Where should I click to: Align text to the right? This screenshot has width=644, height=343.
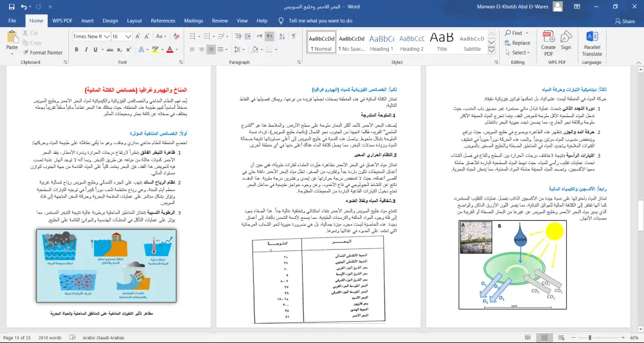[x=211, y=50]
